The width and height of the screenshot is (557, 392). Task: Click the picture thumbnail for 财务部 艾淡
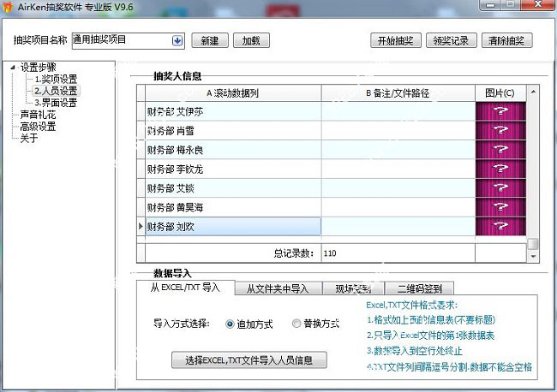pos(500,188)
